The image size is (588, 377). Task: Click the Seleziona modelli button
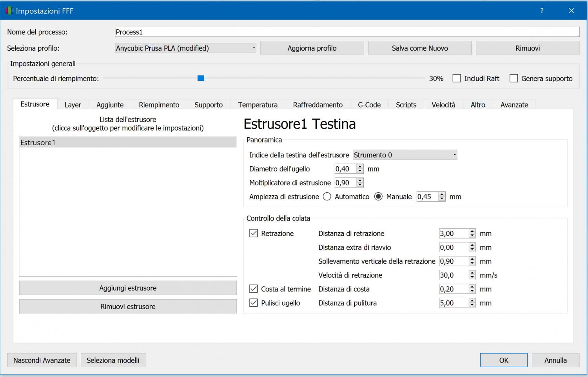click(113, 360)
